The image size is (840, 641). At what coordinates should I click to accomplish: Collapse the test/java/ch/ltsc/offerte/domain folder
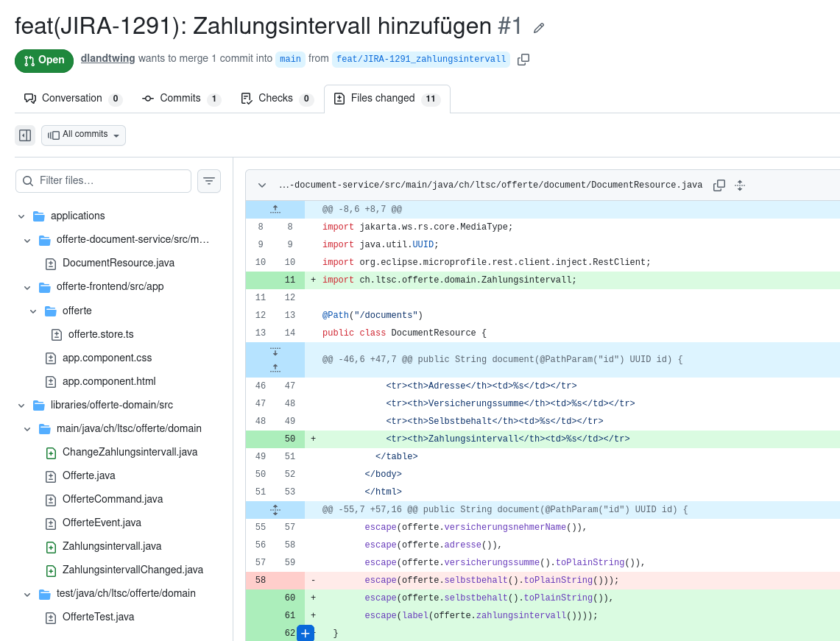pos(27,594)
